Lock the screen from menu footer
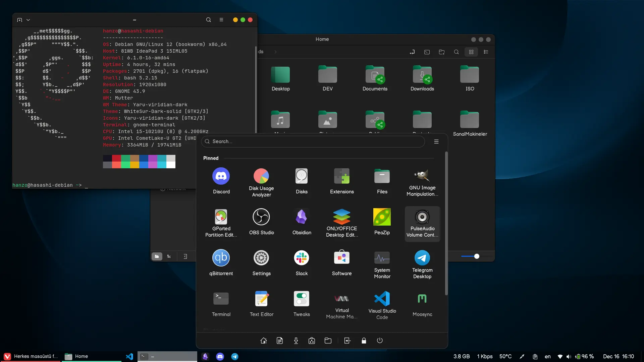The width and height of the screenshot is (644, 362). 364,341
